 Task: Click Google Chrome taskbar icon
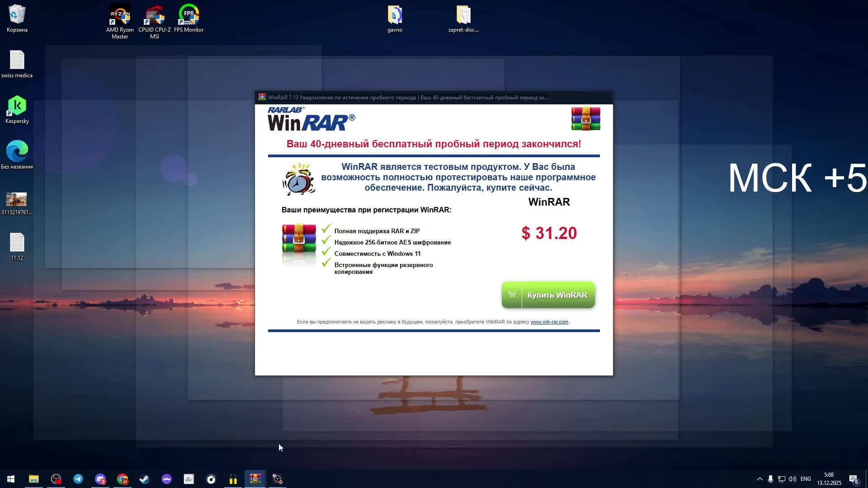(122, 479)
